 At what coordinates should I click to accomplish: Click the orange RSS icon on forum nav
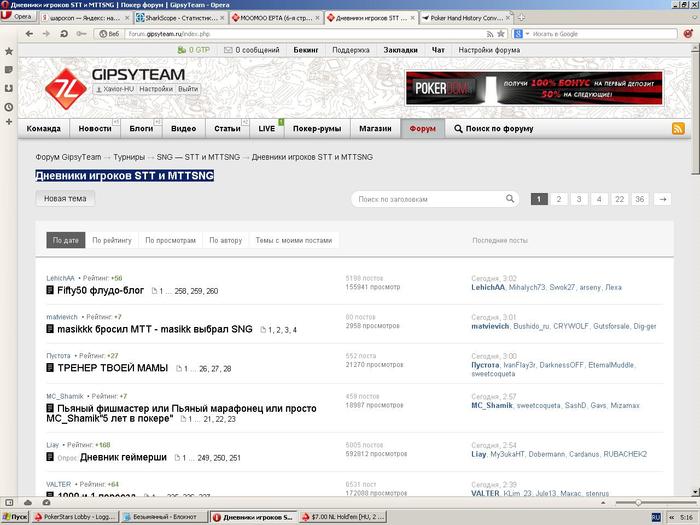[x=678, y=129]
